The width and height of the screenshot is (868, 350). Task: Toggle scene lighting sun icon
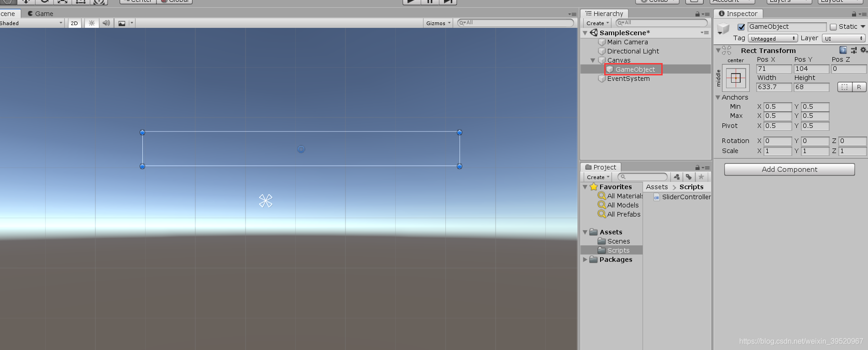(x=92, y=23)
